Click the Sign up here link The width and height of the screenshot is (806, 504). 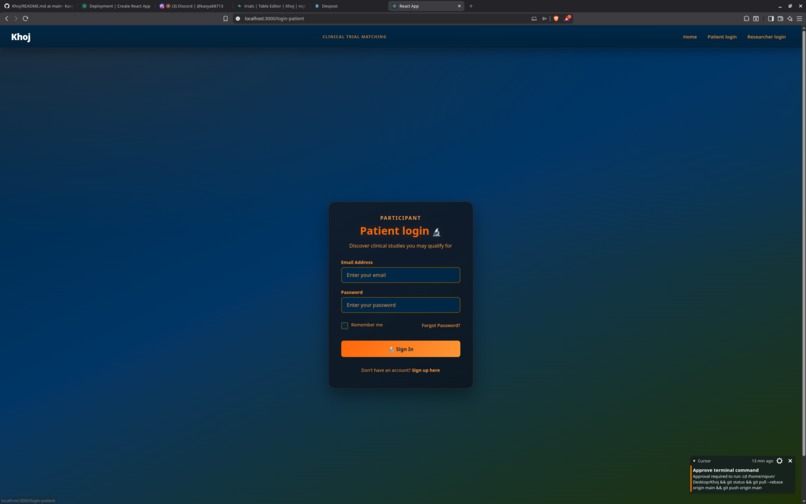[426, 370]
